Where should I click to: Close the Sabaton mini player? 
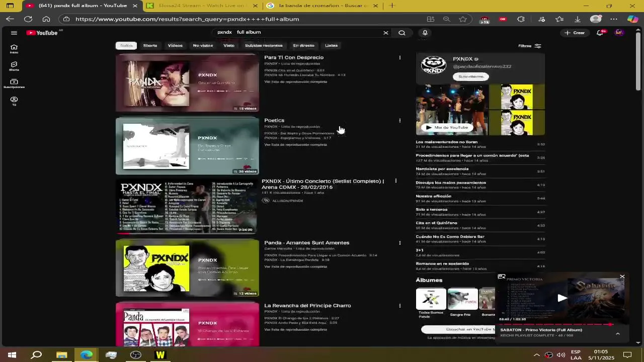point(622,277)
